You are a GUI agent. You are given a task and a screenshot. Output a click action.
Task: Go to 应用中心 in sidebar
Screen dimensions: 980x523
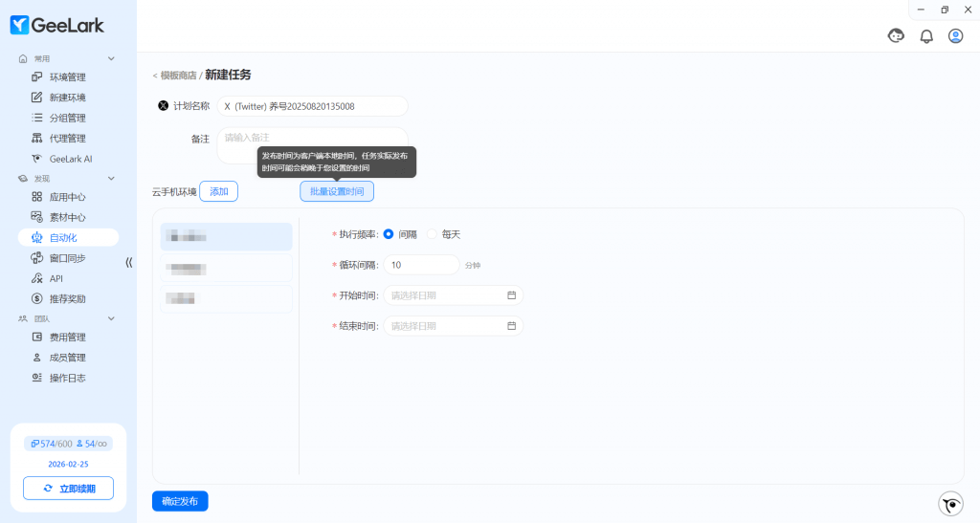pos(67,197)
